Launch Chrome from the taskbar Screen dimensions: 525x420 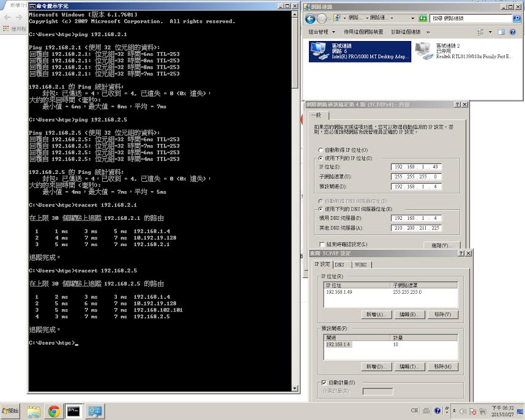coord(54,411)
